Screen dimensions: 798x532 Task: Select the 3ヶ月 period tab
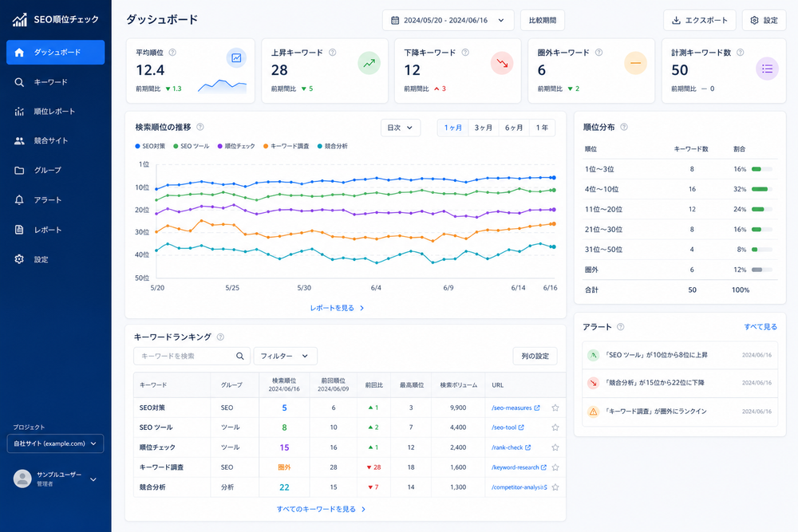click(484, 128)
